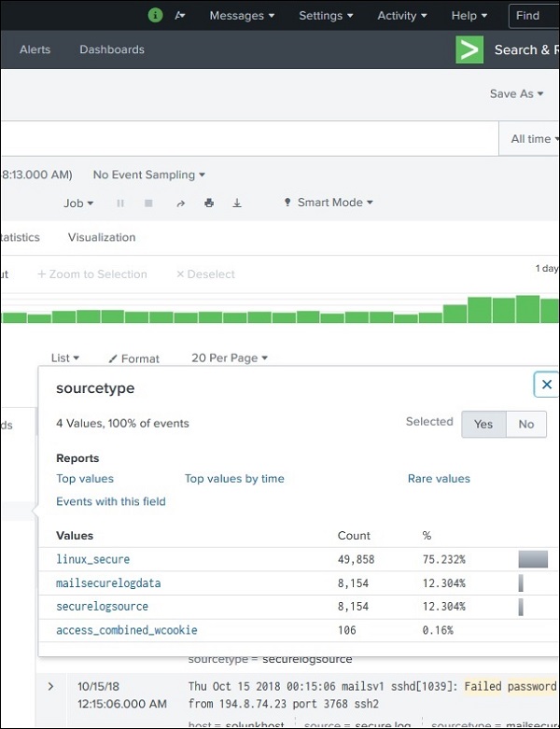This screenshot has width=560, height=729.
Task: Set Selected to No
Action: click(x=526, y=424)
